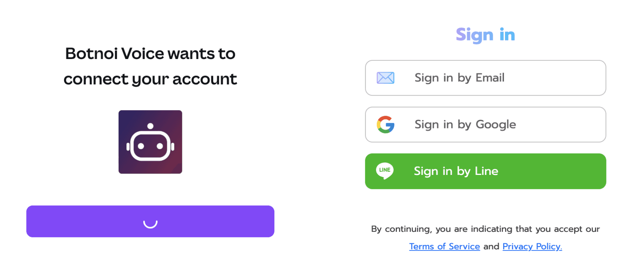Click the Google G logo
Viewport: 644px width, 274px height.
[385, 124]
